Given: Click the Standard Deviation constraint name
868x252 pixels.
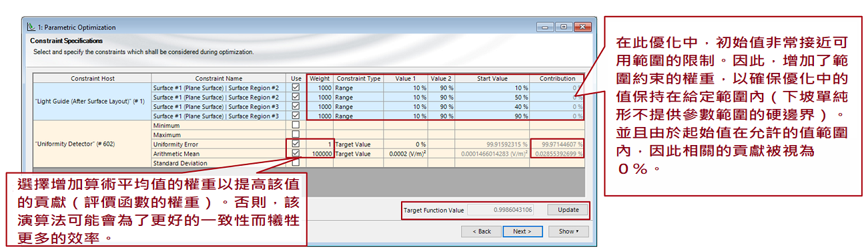Looking at the screenshot, I should [x=219, y=162].
